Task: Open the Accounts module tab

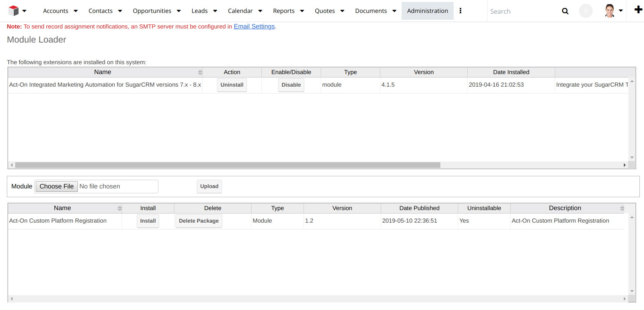Action: click(x=55, y=11)
